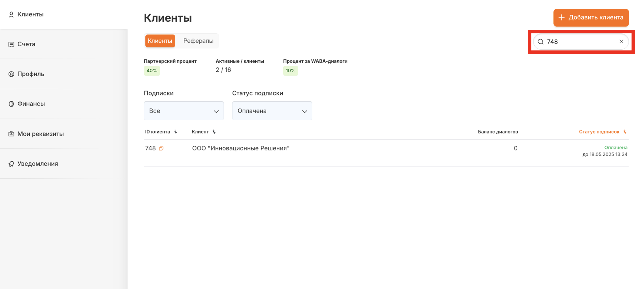Open Мои реквизиты in sidebar
The image size is (644, 289).
[x=40, y=134]
